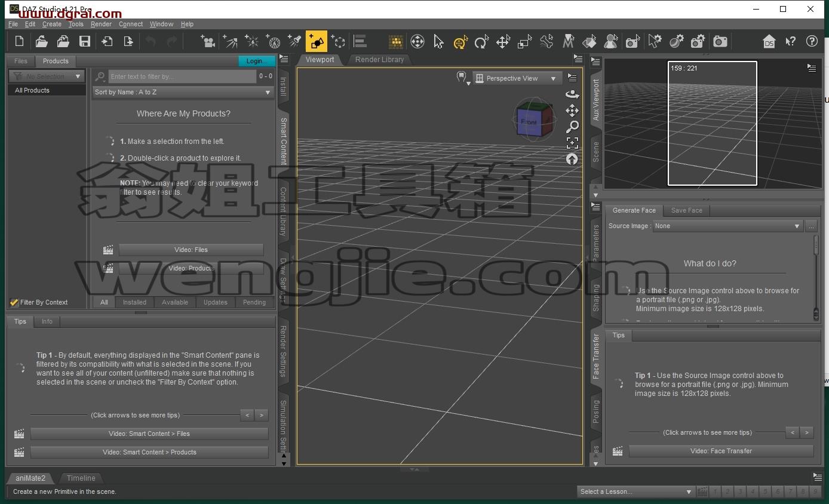Click the DS home icon in the toolbar
This screenshot has height=504, width=829.
coord(769,41)
